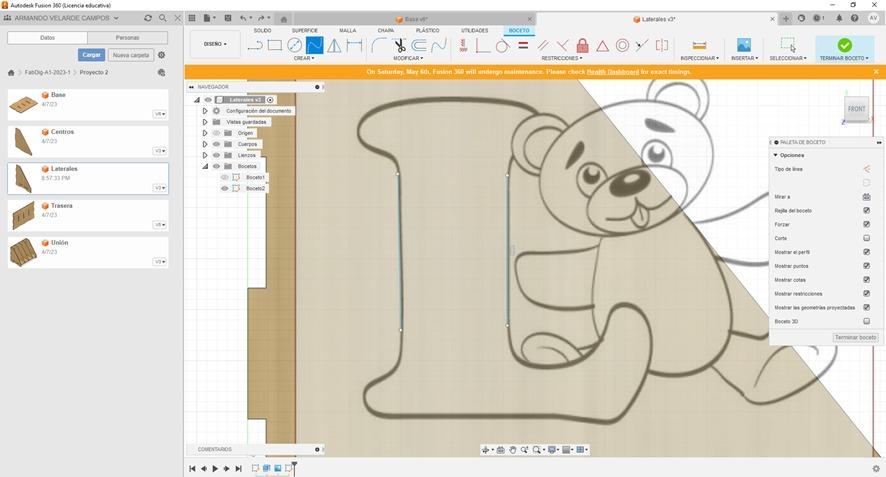886x477 pixels.
Task: Open the INSPECCIONAR dropdown menu
Action: click(x=700, y=58)
